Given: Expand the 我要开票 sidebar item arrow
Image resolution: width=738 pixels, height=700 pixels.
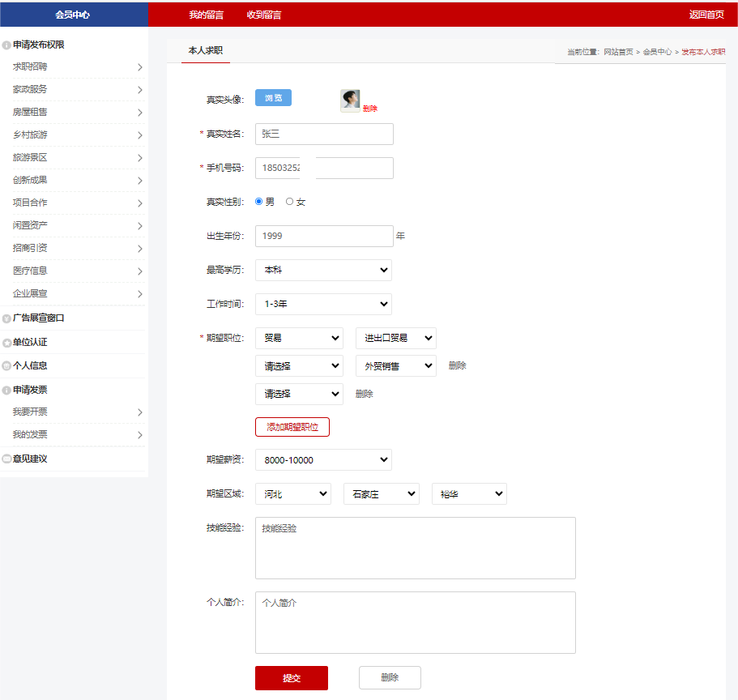Looking at the screenshot, I should coord(140,412).
